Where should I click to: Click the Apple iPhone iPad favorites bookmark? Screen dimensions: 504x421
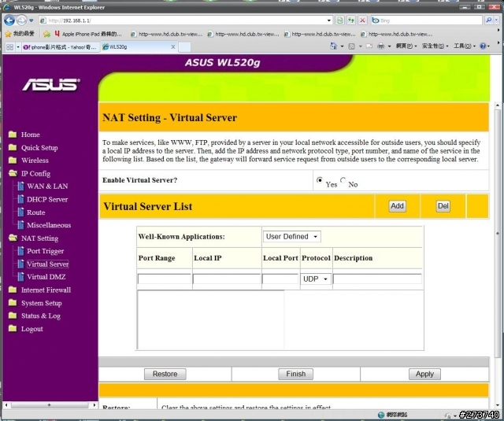tap(88, 34)
